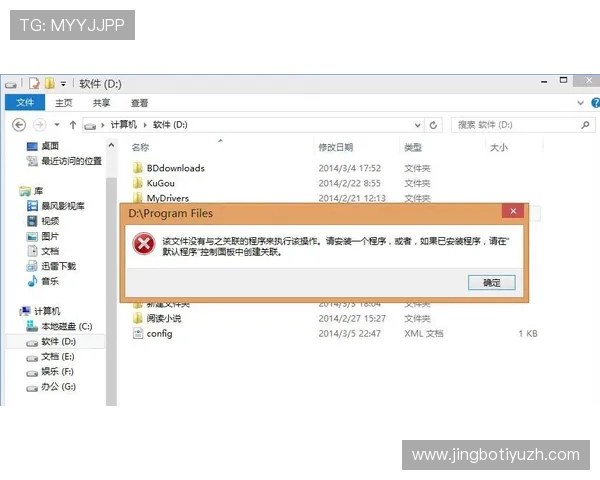Click the 1 KB size cell

coord(528,334)
